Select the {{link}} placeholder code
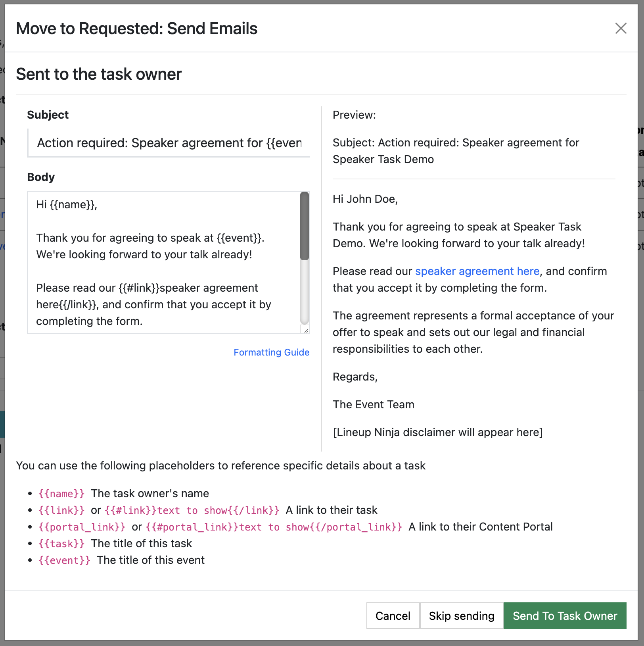The height and width of the screenshot is (646, 644). tap(61, 510)
